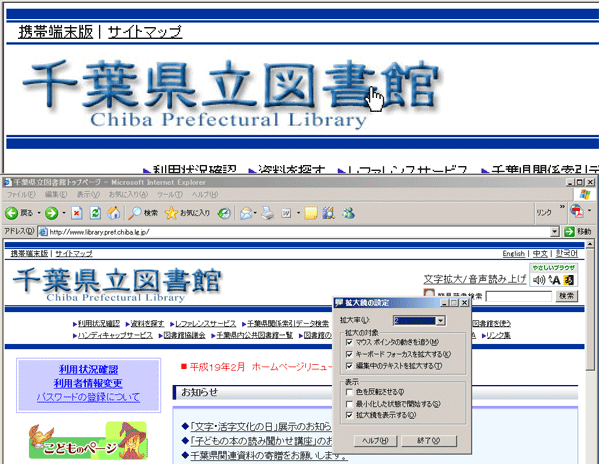The image size is (599, 464).
Task: Click the browser vertical scrollbar thumb
Action: point(590,309)
